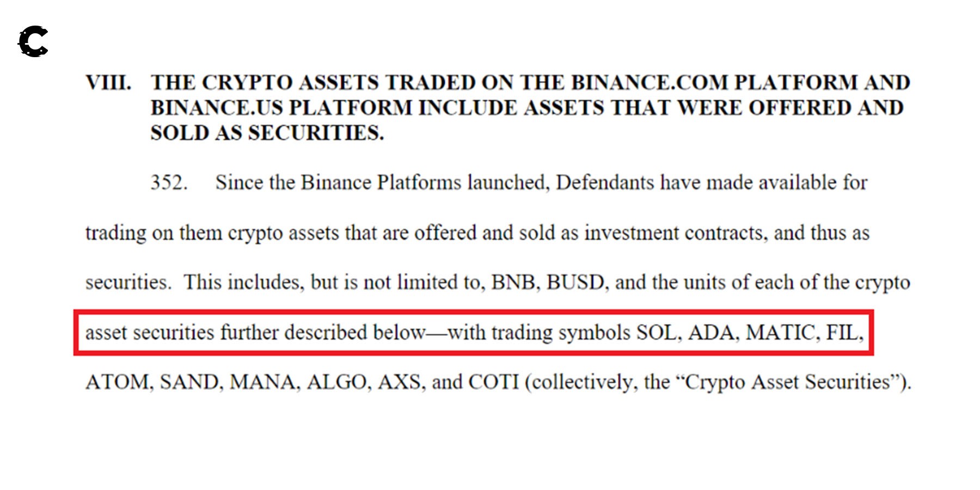Screen dimensions: 980x490
Task: Click the MATIC trading symbol
Action: (x=780, y=332)
